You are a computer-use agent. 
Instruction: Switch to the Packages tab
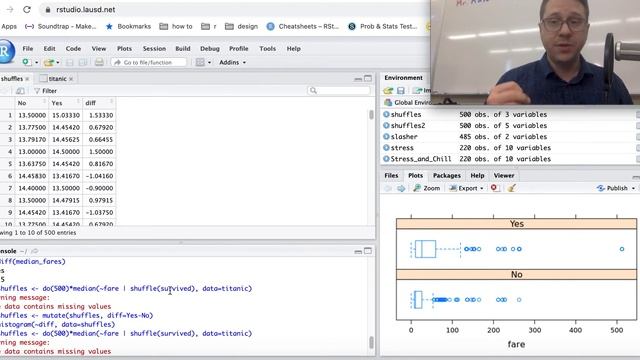[x=447, y=176]
